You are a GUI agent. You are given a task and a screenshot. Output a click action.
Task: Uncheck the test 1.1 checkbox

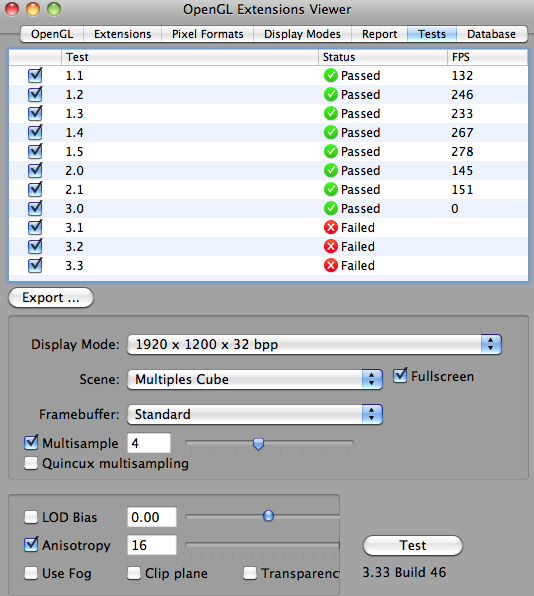tap(35, 75)
